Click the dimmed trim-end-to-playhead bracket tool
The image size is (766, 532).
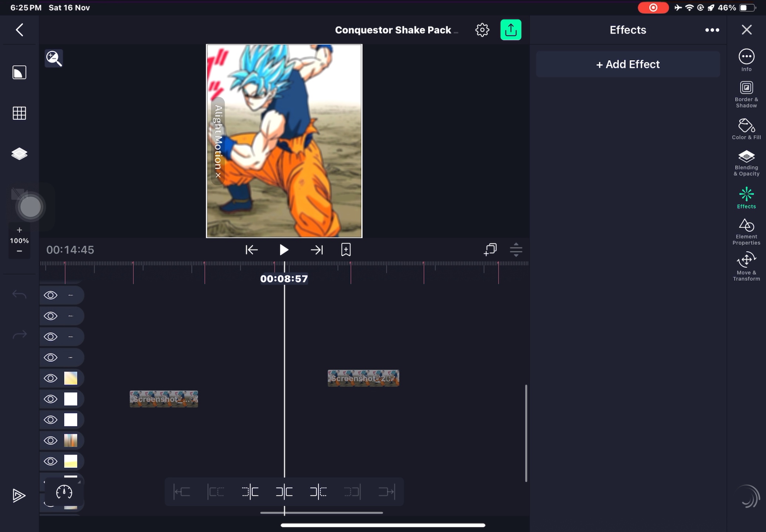pyautogui.click(x=352, y=492)
